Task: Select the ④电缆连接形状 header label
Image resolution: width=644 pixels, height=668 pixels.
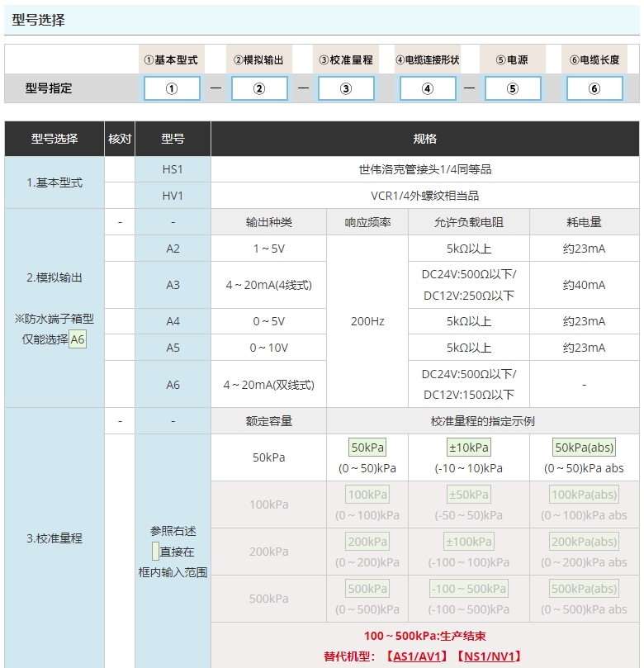Action: (x=428, y=59)
